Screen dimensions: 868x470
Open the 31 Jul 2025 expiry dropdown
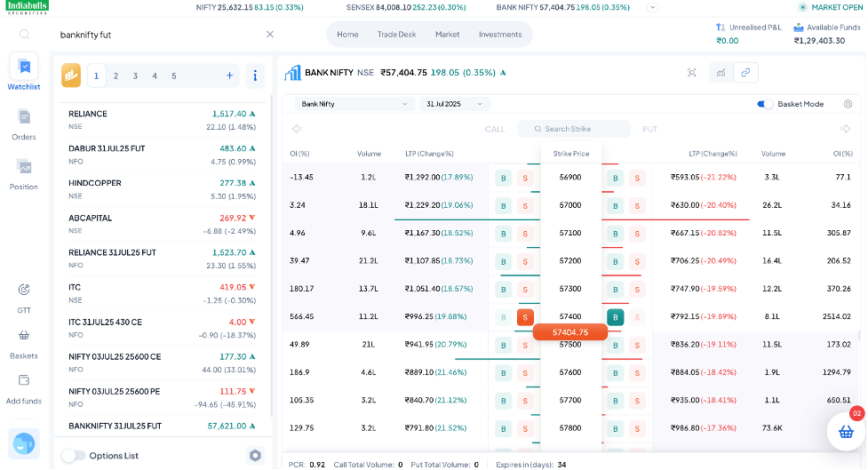(x=454, y=104)
